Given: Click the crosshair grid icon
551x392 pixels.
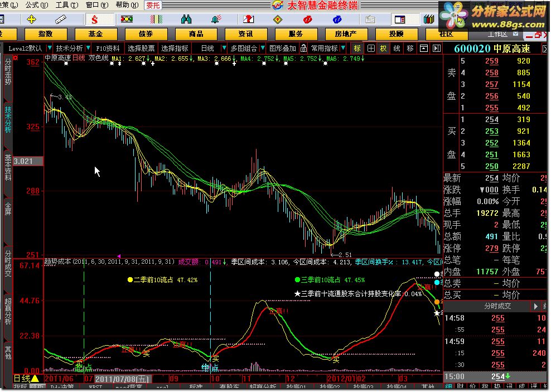Looking at the screenshot, I should click(371, 49).
